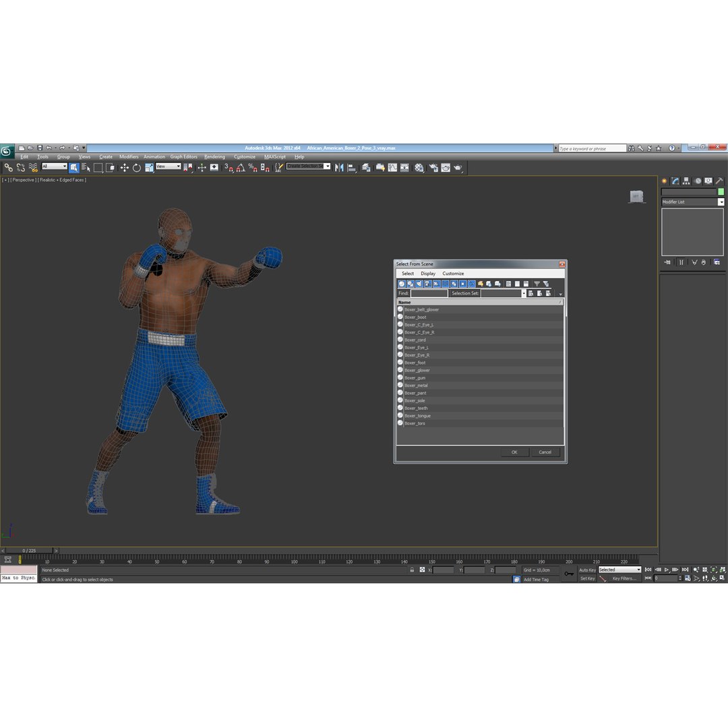This screenshot has height=728, width=728.
Task: Click the Set Key button
Action: pos(587,578)
